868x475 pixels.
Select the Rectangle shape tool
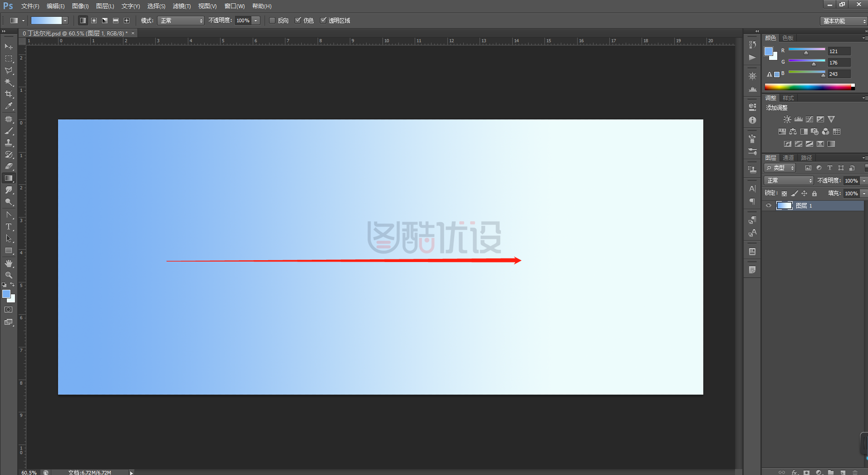pyautogui.click(x=9, y=250)
